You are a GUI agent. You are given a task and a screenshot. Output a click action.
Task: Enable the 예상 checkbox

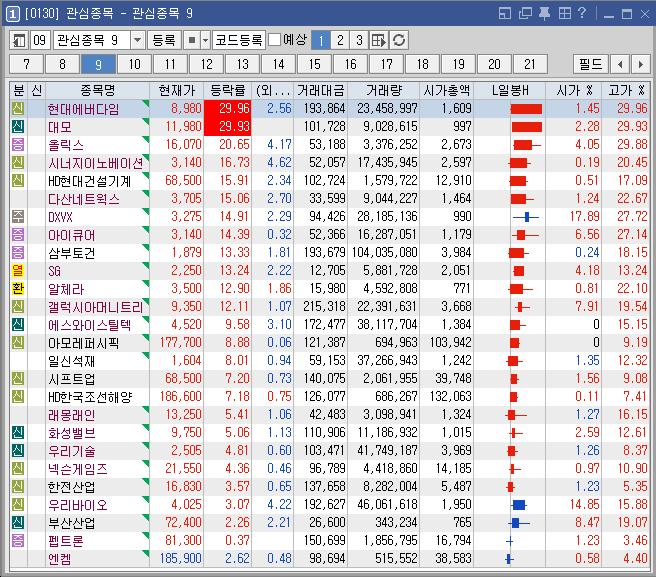pos(274,40)
